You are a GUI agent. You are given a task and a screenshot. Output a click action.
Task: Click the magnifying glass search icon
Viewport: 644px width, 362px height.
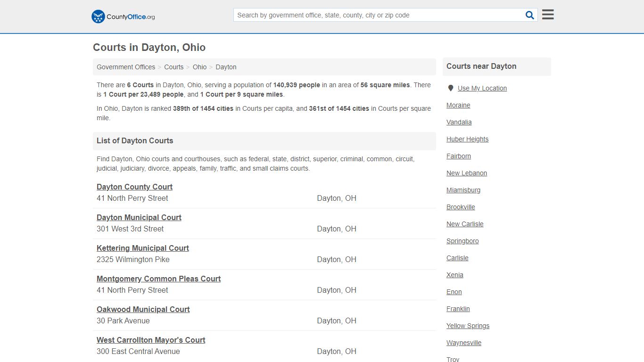point(530,15)
